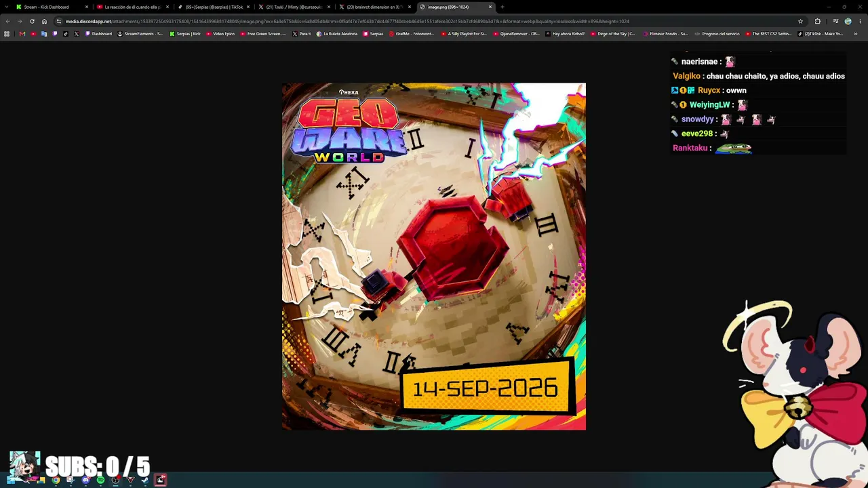Open the Twitch icon bookmark
868x488 pixels.
(x=55, y=34)
